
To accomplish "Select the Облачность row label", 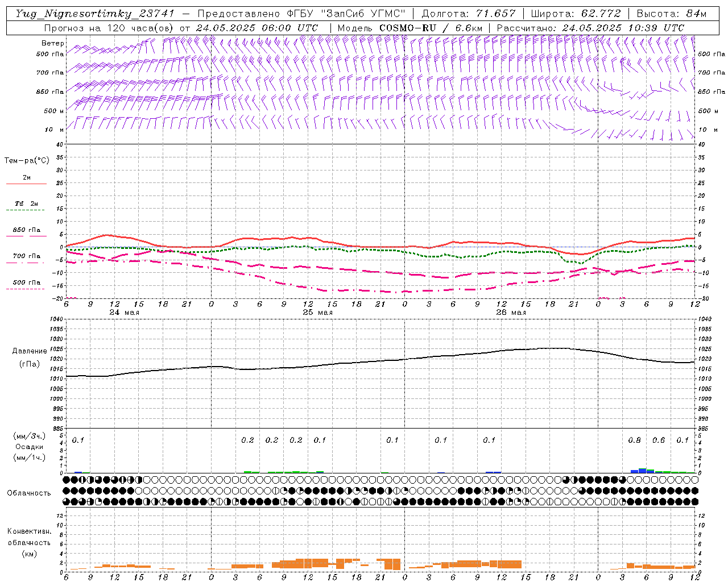I will (x=29, y=493).
